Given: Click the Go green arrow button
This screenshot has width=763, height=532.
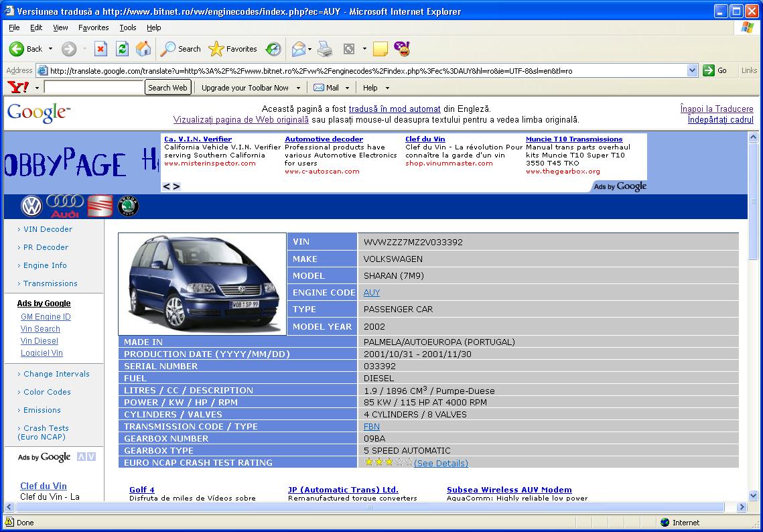Looking at the screenshot, I should (x=709, y=70).
